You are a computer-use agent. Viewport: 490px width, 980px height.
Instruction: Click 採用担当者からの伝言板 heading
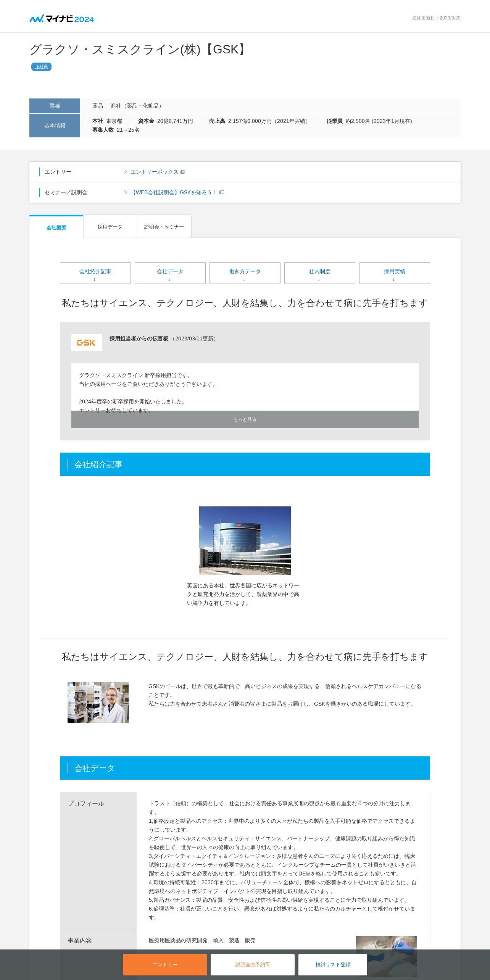point(139,338)
